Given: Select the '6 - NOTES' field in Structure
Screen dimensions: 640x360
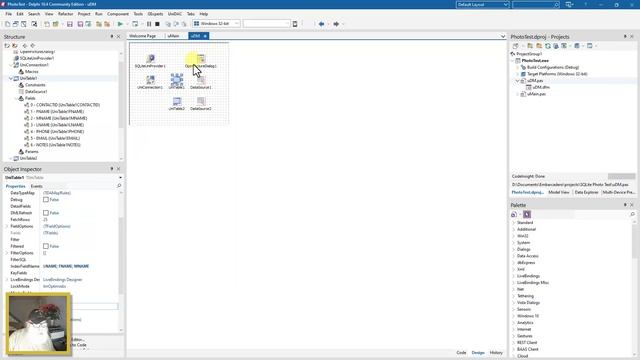Looking at the screenshot, I should 55,145.
